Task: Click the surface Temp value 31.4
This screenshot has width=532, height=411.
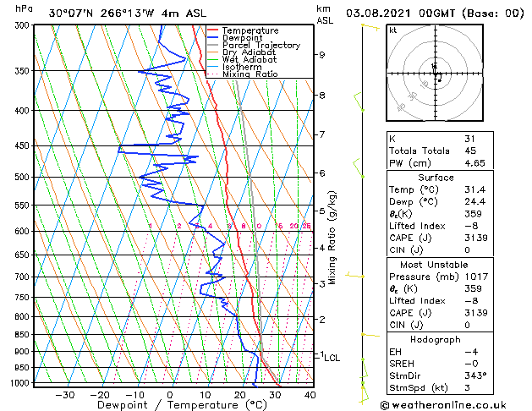Action: click(x=475, y=189)
